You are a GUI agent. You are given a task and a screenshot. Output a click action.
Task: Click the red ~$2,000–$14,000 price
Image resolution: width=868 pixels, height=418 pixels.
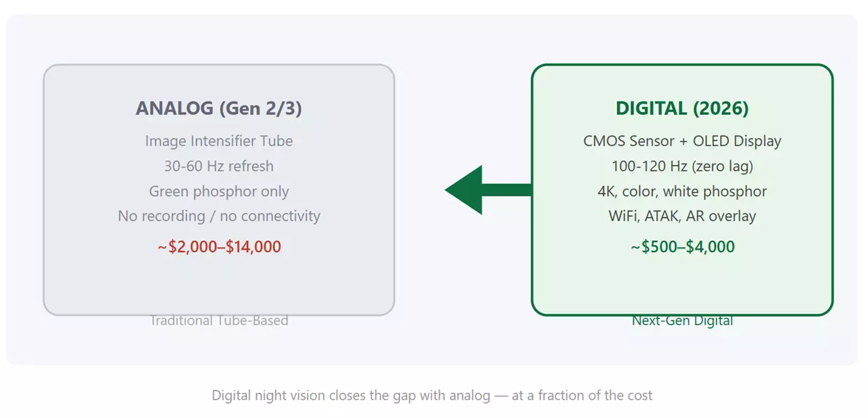(x=219, y=246)
